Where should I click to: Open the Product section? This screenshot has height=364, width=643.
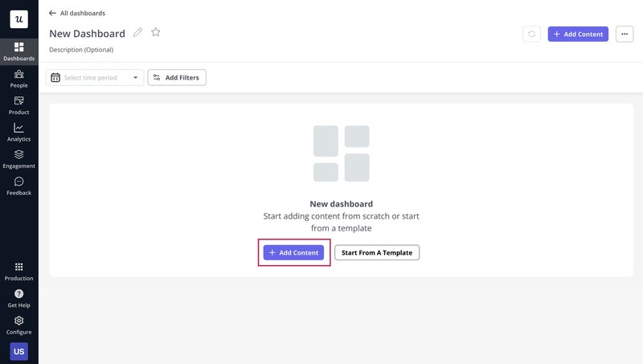[x=18, y=105]
